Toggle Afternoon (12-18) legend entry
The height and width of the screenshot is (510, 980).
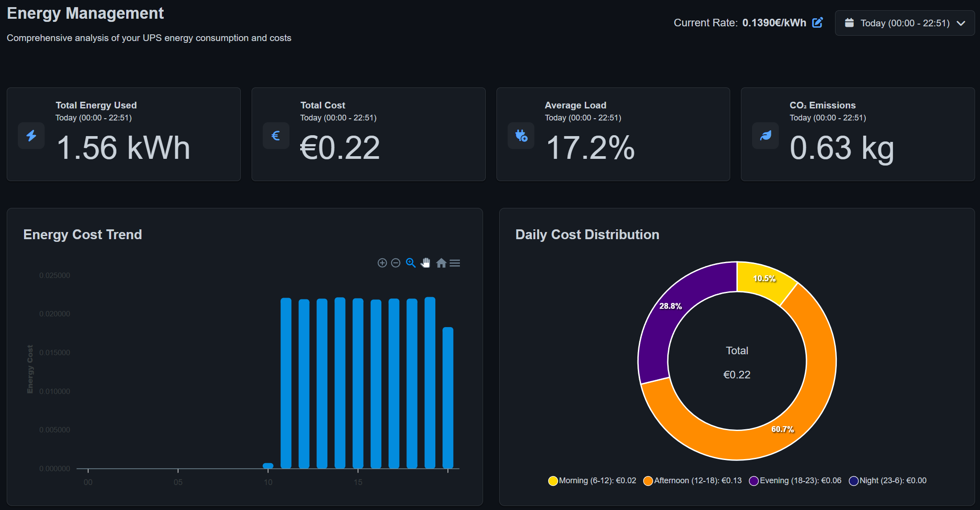693,481
